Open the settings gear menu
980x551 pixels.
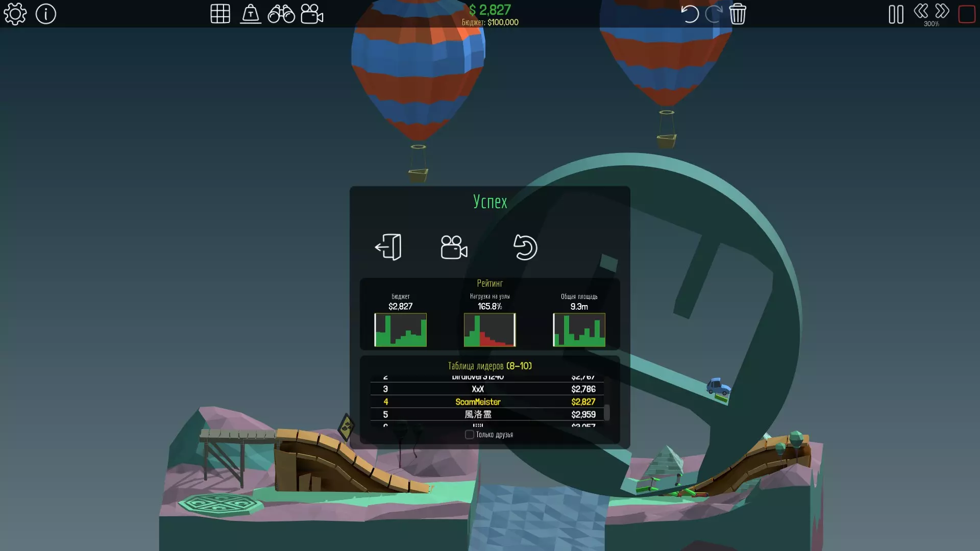[x=15, y=14]
